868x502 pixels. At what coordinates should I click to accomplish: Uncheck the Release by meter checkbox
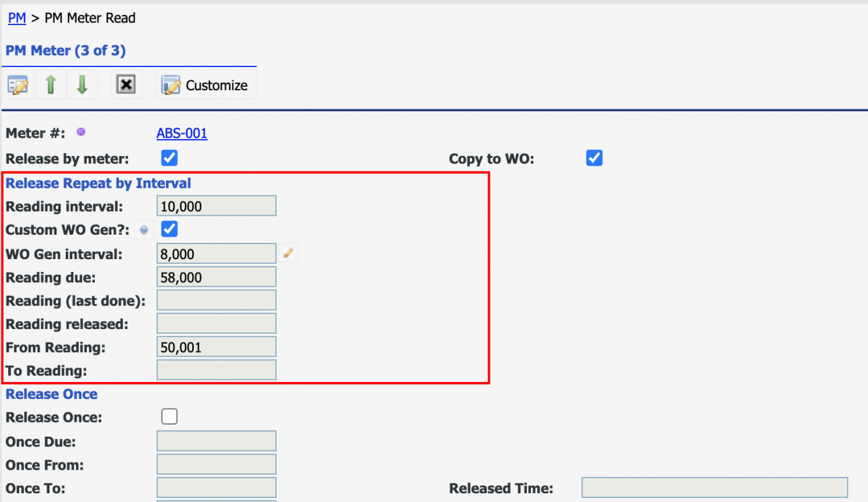169,157
